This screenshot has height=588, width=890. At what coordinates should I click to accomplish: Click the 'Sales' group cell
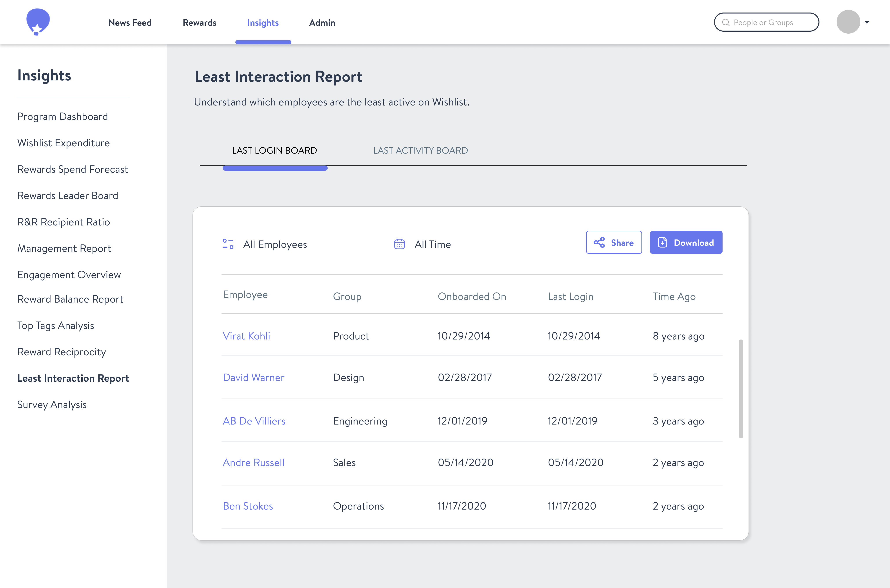click(x=344, y=463)
